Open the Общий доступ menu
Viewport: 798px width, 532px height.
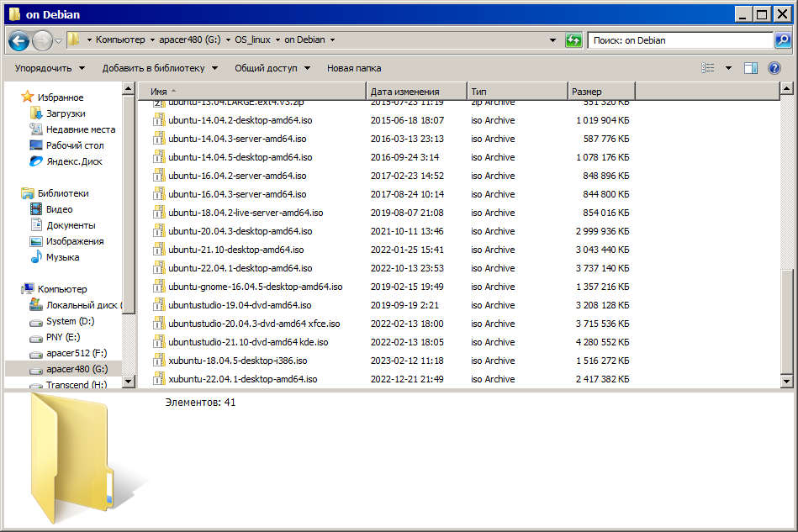tap(272, 67)
